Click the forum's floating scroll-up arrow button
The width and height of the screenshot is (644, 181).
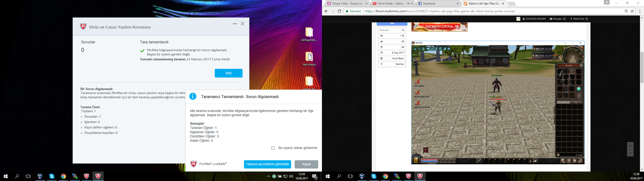click(x=630, y=146)
